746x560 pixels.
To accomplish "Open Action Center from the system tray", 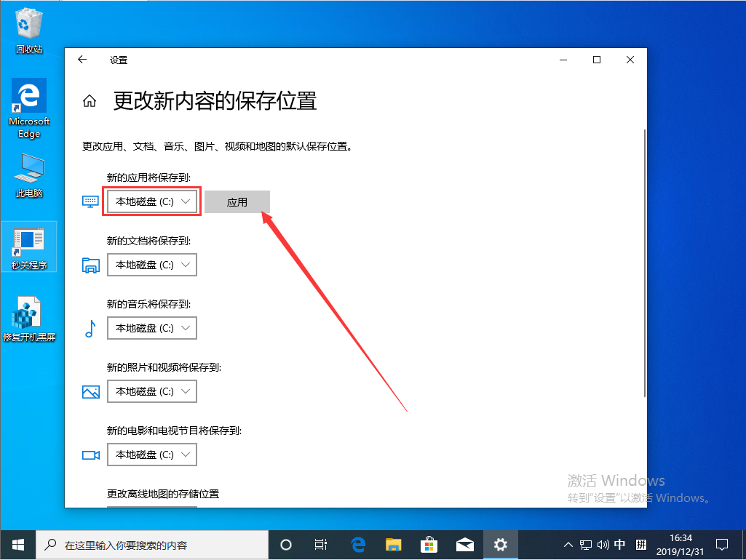I will (x=721, y=544).
